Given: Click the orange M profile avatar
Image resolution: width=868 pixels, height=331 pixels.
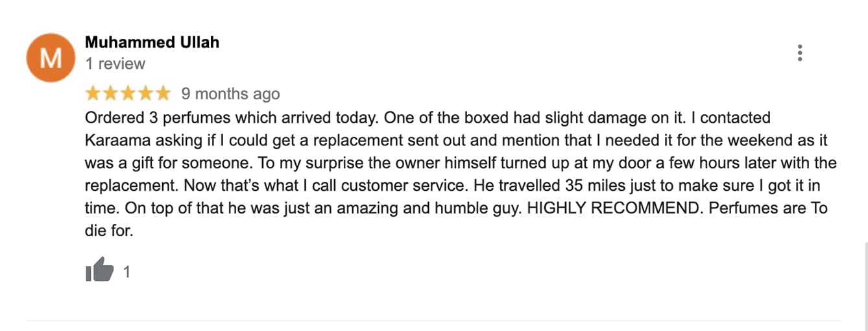Looking at the screenshot, I should pos(51,58).
